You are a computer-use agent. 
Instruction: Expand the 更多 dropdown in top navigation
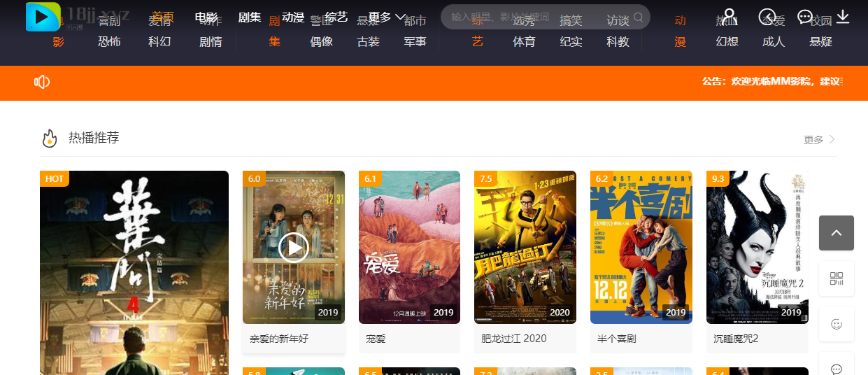click(387, 17)
